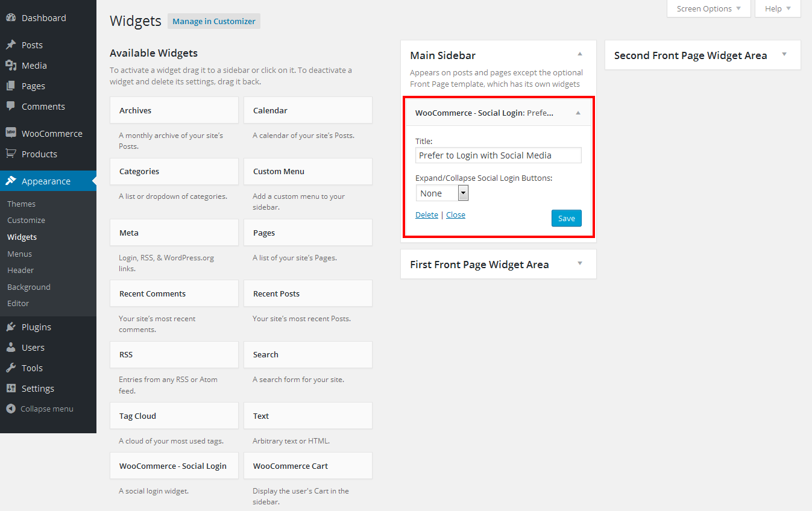This screenshot has height=511, width=812.
Task: Click the Products cart icon
Action: 11,154
